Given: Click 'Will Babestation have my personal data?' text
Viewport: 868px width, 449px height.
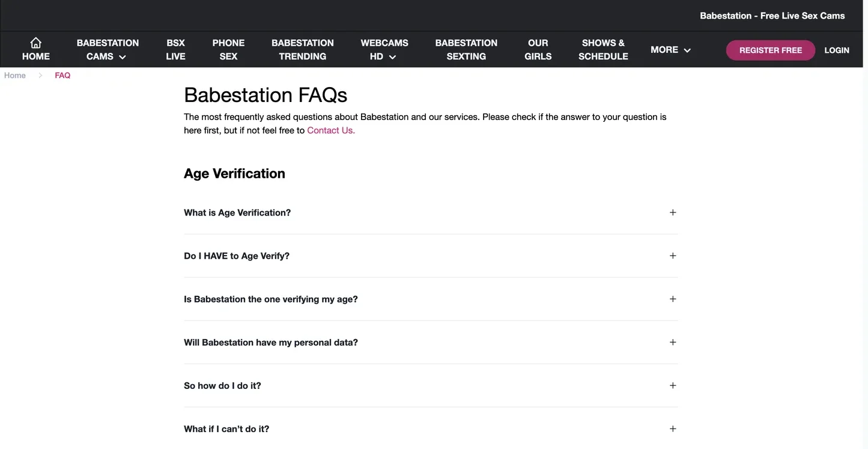Looking at the screenshot, I should point(271,342).
